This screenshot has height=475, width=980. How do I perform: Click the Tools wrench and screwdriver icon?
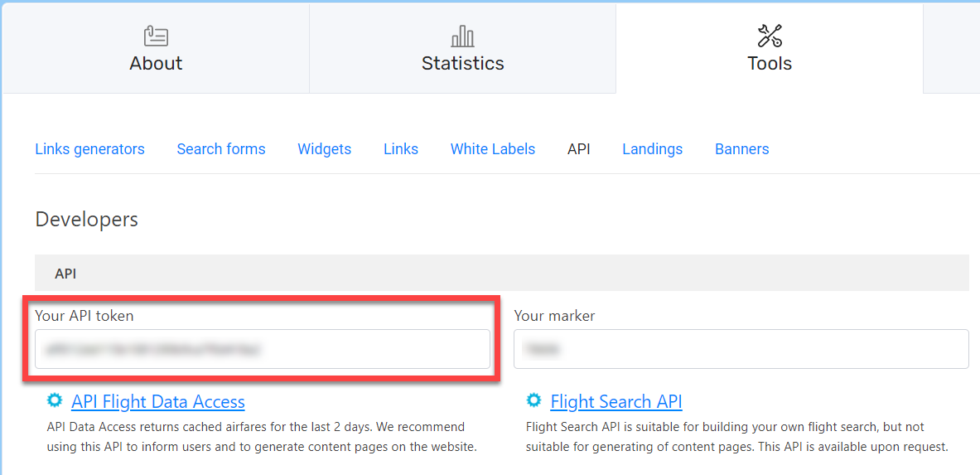click(770, 36)
